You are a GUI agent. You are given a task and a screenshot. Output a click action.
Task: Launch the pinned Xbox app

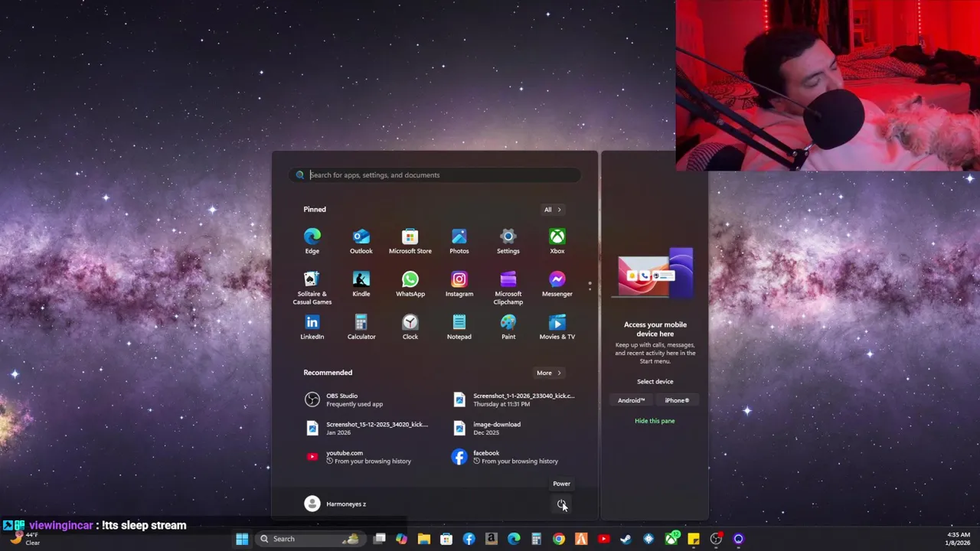tap(557, 241)
